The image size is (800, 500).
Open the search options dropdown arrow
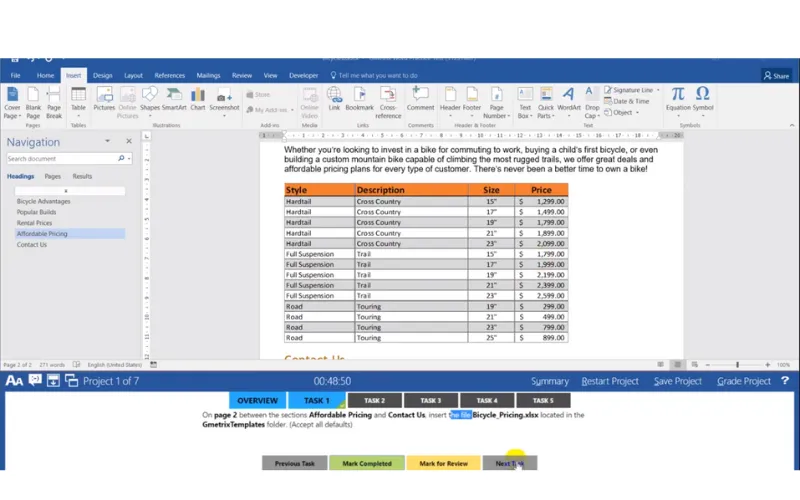pos(129,159)
